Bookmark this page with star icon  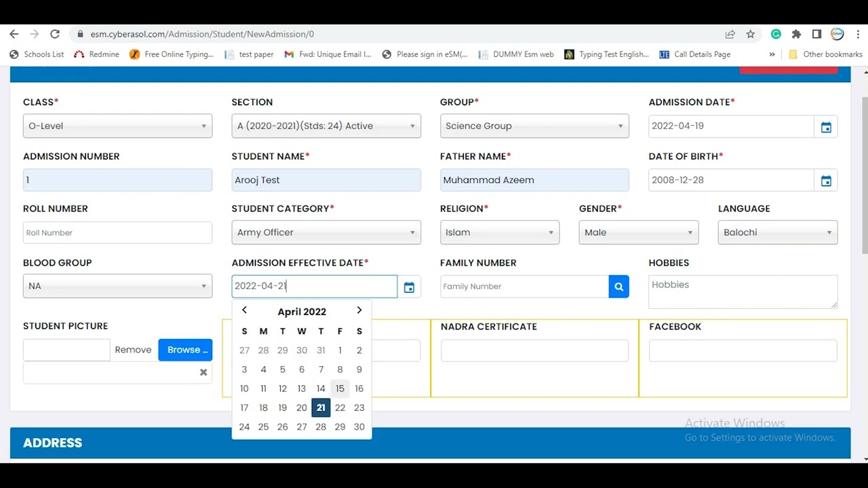point(751,34)
